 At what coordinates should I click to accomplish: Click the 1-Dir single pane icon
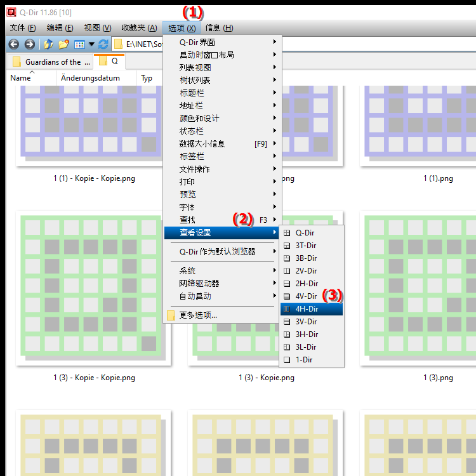[287, 360]
